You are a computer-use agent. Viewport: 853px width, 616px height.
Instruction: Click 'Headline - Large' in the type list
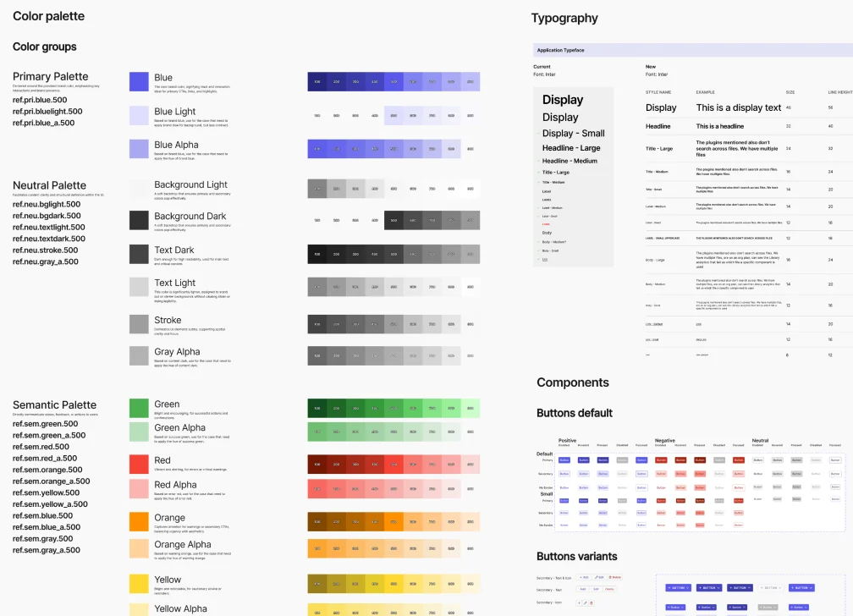(571, 148)
